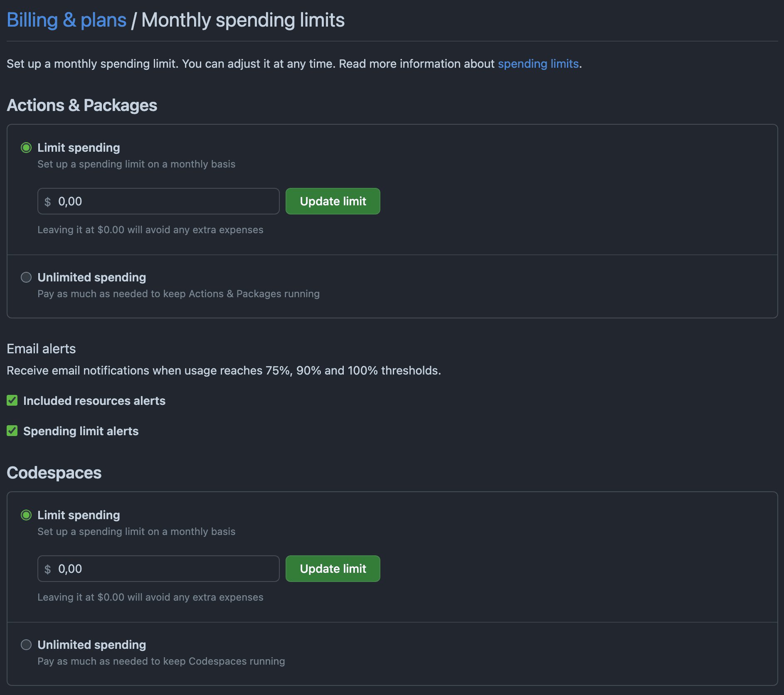Viewport: 784px width, 695px height.
Task: Click Limit spending label in Actions & Packages
Action: (x=79, y=148)
